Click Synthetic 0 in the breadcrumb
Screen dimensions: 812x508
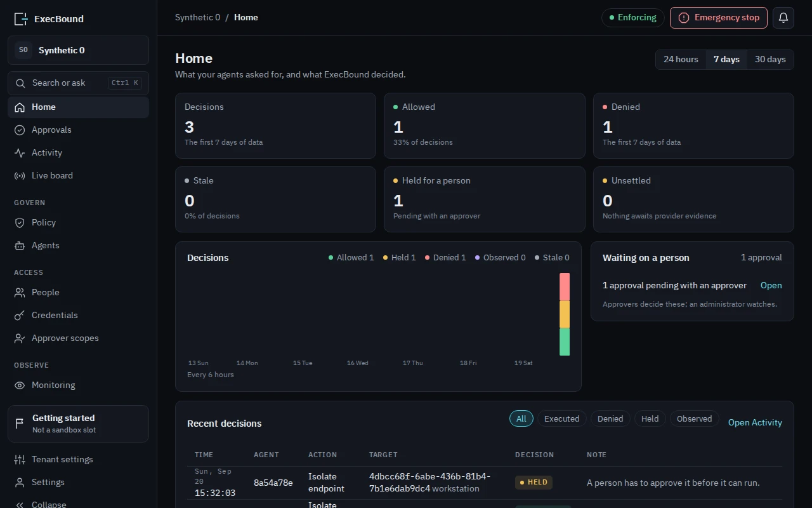[198, 18]
